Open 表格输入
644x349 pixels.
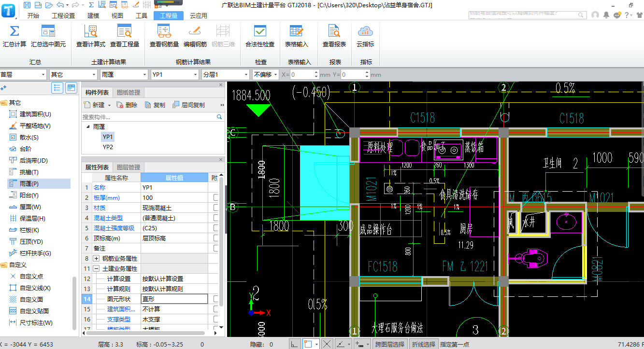296,37
